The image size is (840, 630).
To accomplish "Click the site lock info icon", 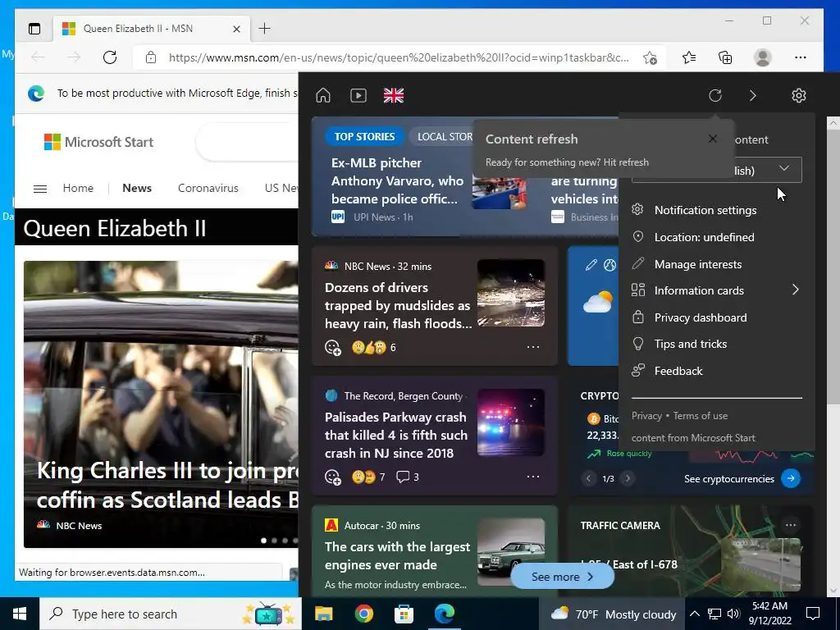I will [151, 57].
